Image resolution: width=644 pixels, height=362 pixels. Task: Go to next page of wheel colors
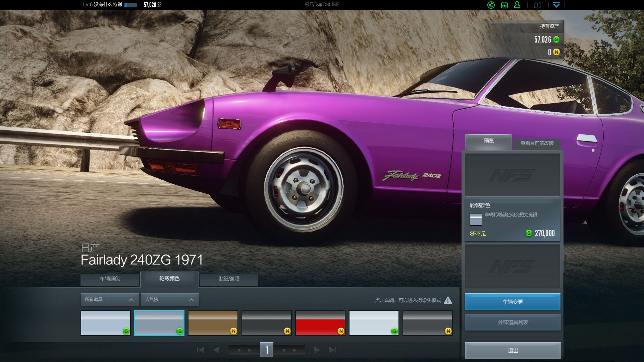[x=317, y=350]
